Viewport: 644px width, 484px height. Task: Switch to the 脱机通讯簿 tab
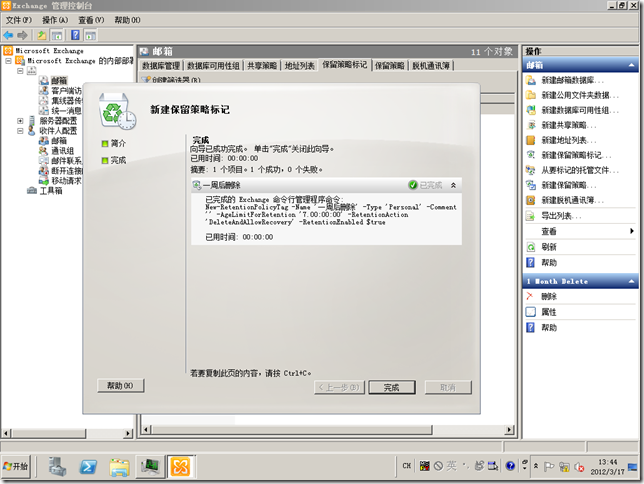pos(431,65)
